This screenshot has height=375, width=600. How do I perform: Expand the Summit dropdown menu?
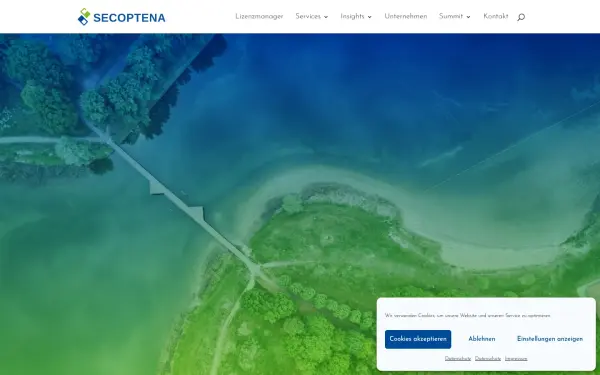tap(455, 16)
